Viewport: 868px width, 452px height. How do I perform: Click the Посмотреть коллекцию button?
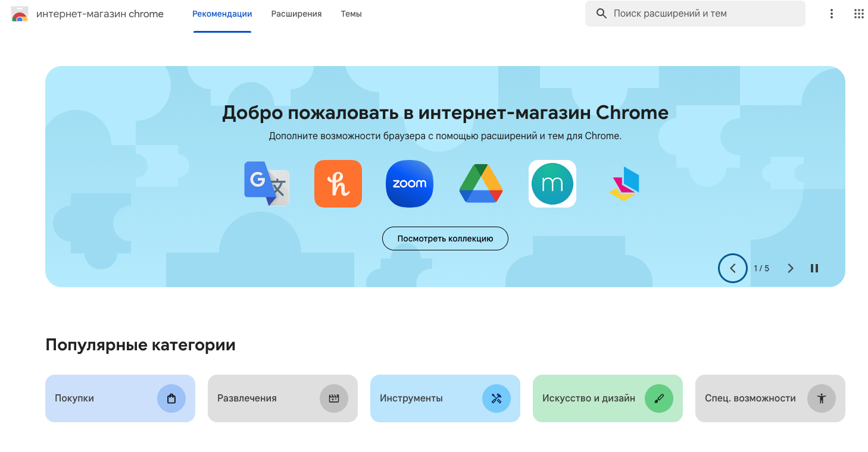pyautogui.click(x=445, y=238)
